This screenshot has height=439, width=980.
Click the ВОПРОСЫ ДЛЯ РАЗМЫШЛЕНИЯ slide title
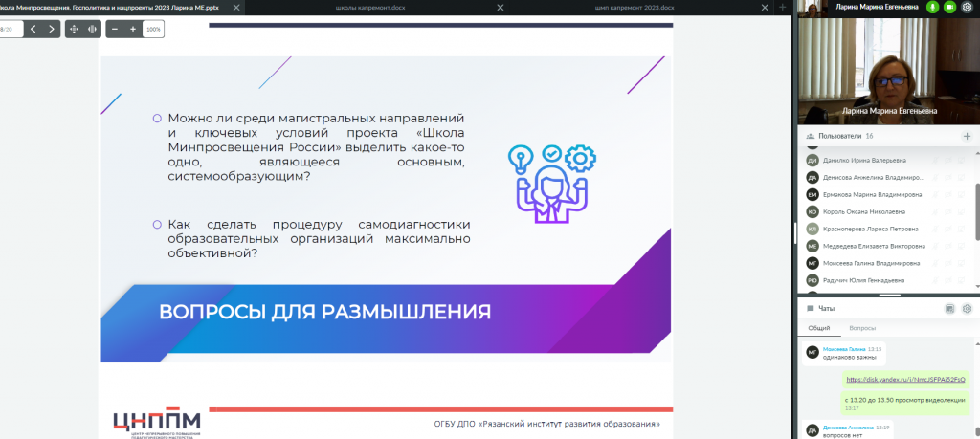coord(325,312)
